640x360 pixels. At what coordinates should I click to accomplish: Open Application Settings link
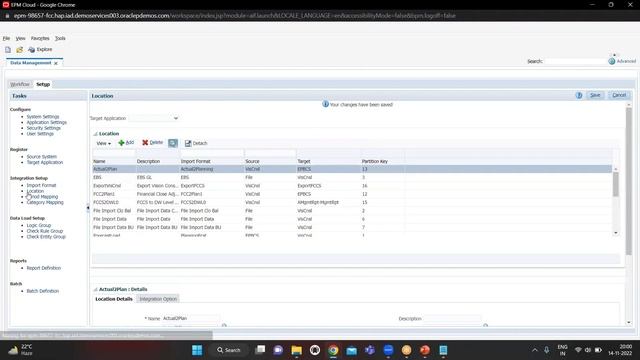(x=47, y=122)
